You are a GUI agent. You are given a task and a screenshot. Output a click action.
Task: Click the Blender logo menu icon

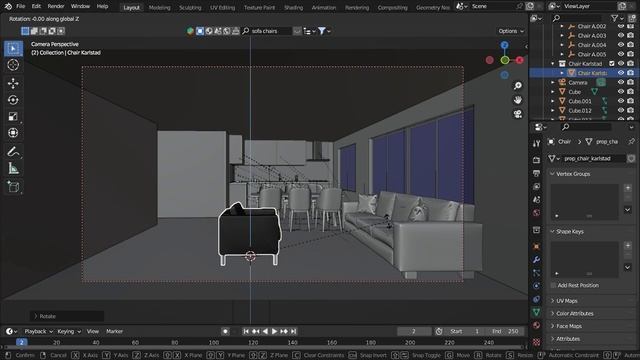click(x=8, y=7)
